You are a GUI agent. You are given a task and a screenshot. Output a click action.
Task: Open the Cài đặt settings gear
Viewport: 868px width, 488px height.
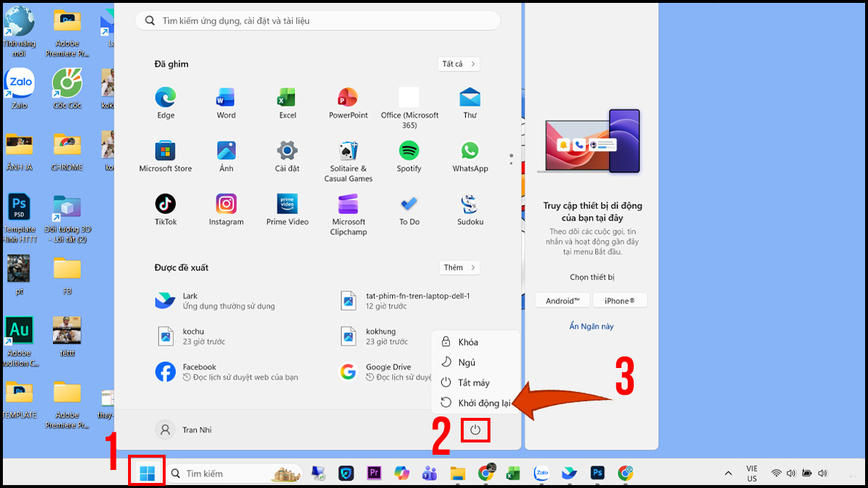287,151
